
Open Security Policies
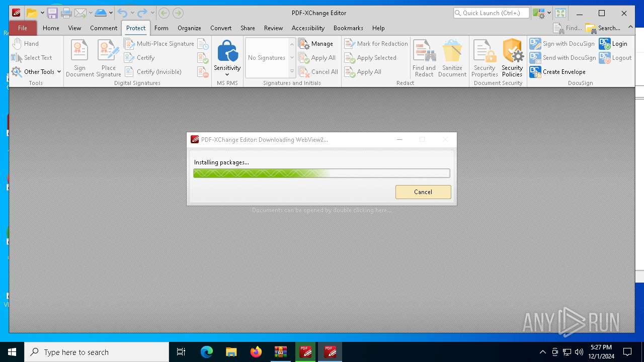tap(512, 58)
